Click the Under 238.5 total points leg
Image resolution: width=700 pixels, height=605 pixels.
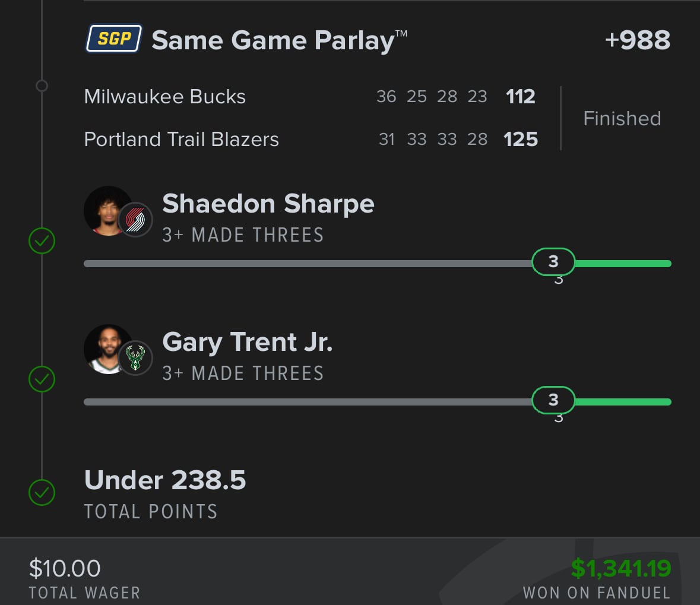click(x=164, y=493)
